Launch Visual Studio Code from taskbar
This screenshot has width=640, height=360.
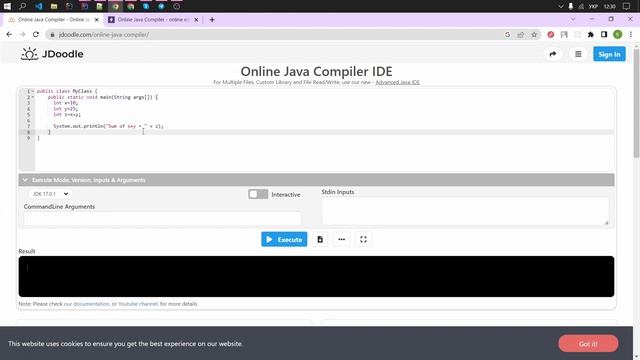38,6
